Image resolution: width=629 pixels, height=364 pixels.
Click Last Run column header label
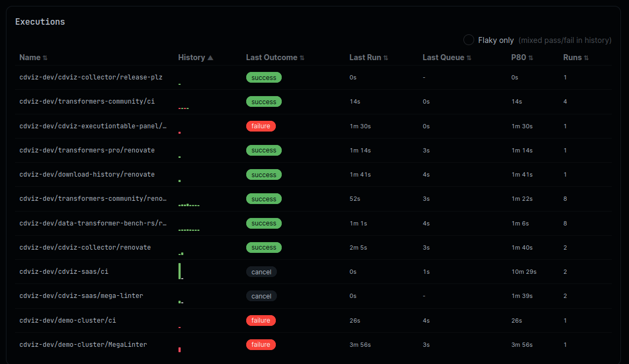[x=365, y=57]
